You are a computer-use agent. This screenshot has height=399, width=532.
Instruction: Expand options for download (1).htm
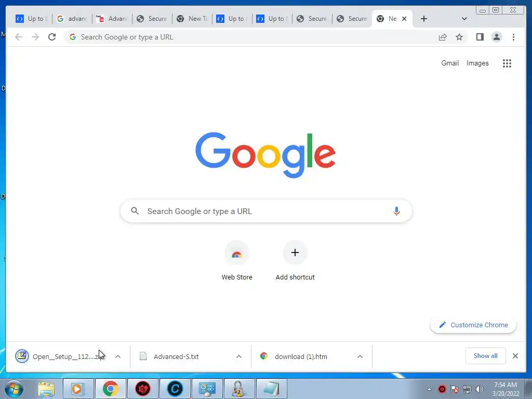coord(360,356)
